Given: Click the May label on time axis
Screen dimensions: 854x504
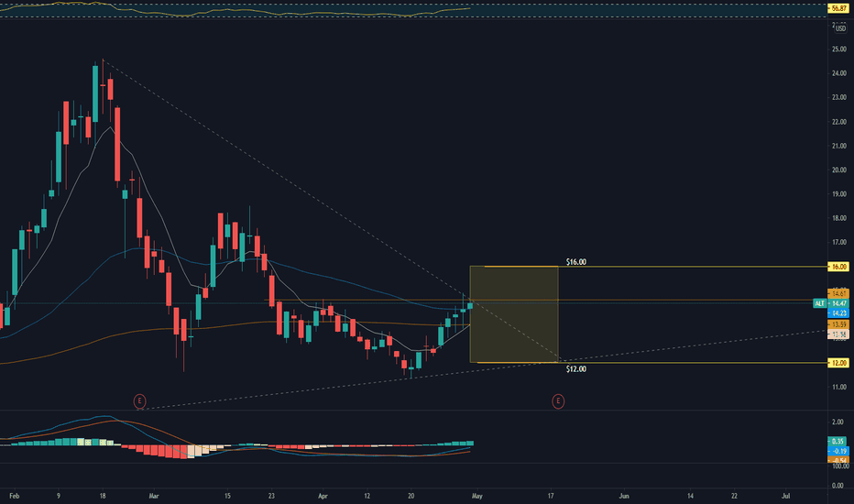Looking at the screenshot, I should (477, 496).
